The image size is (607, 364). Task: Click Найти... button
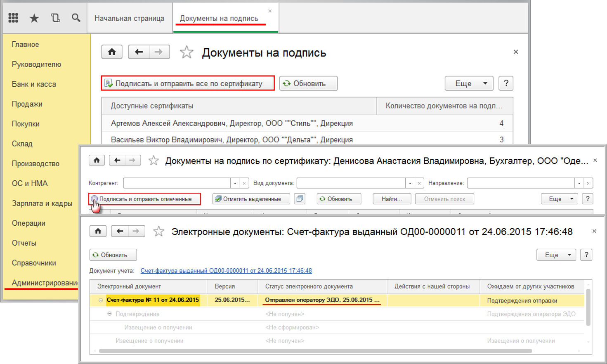point(392,199)
